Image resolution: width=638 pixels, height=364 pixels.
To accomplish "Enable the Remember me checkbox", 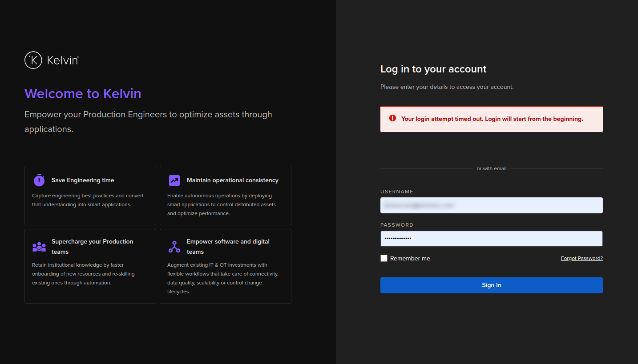I will (x=384, y=258).
